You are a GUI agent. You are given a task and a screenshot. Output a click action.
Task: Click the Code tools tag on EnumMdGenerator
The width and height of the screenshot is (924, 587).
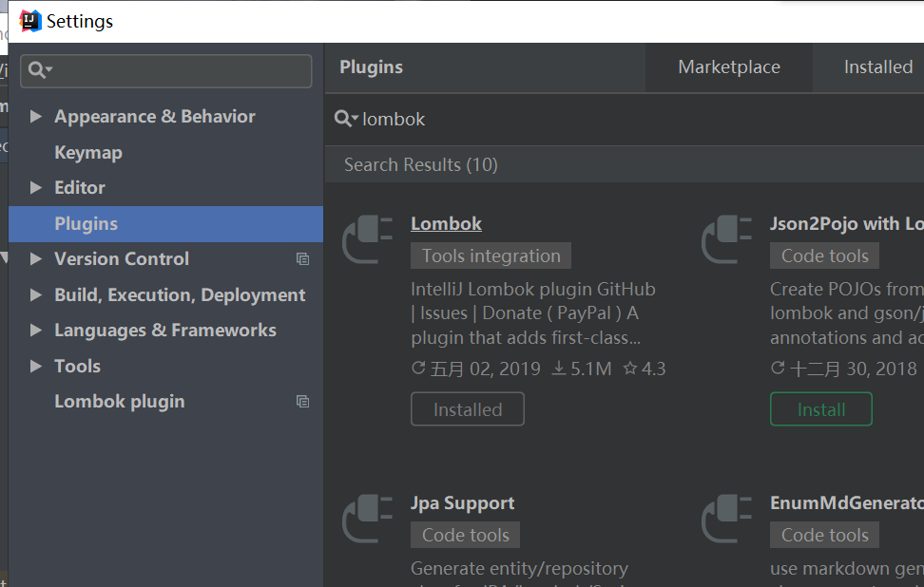click(824, 535)
